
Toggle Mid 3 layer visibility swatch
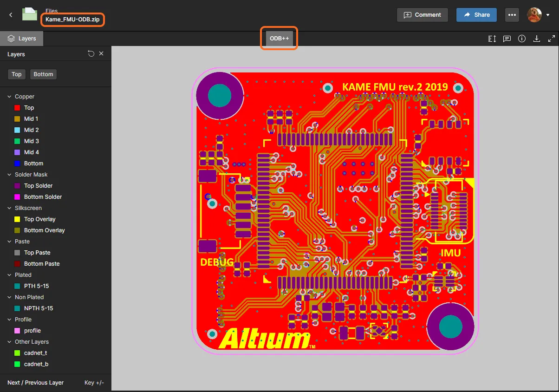pos(18,141)
